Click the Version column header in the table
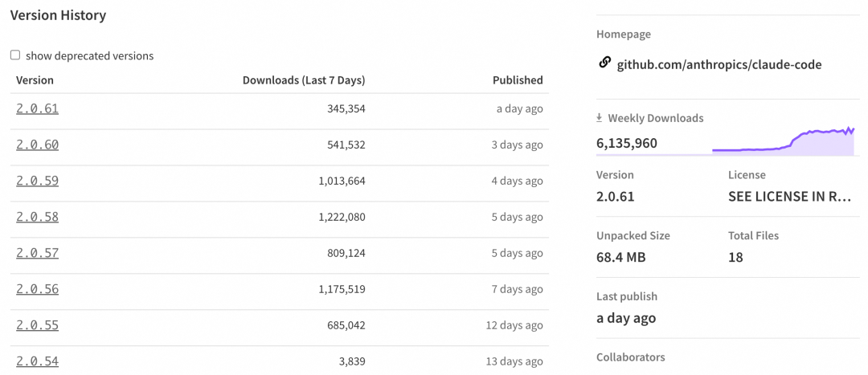868x375 pixels. tap(35, 80)
